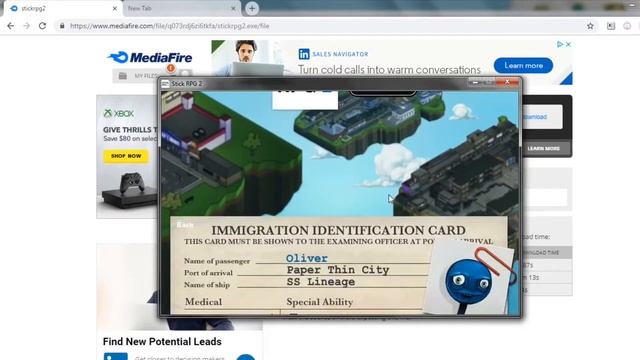Close the New Tab tab
640x360 pixels.
(233, 8)
